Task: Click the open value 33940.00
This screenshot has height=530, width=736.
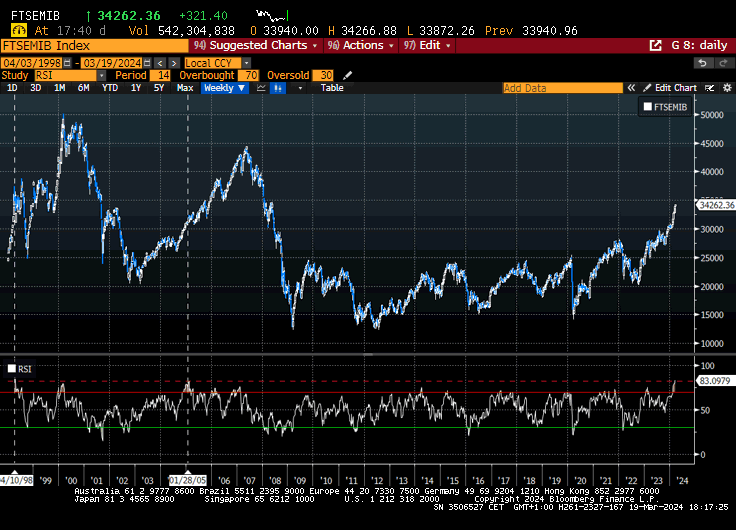Action: [291, 31]
